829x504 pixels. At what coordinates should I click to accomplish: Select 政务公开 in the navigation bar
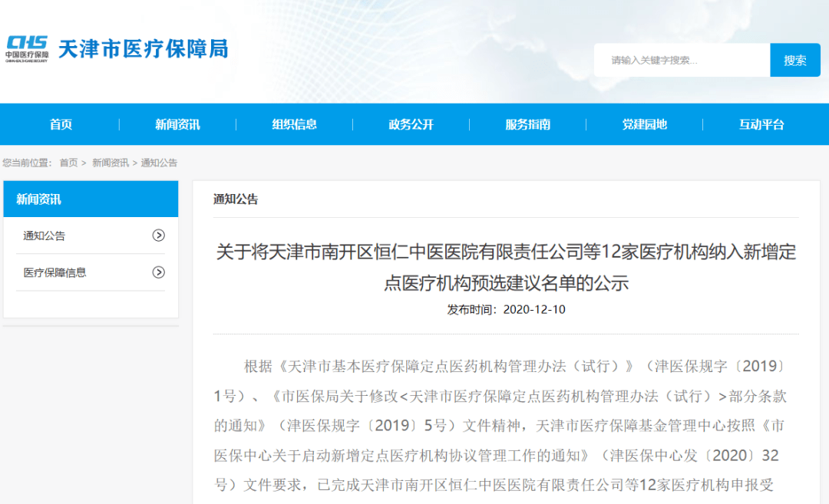click(x=411, y=124)
